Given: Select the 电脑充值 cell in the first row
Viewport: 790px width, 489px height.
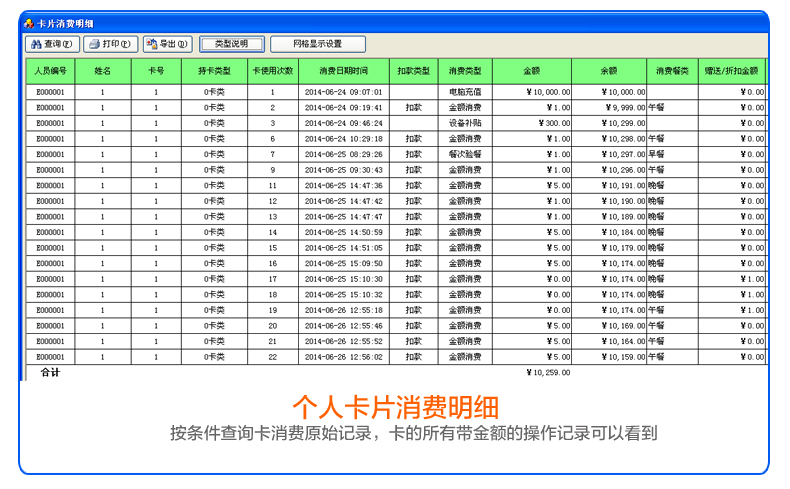Looking at the screenshot, I should click(465, 92).
